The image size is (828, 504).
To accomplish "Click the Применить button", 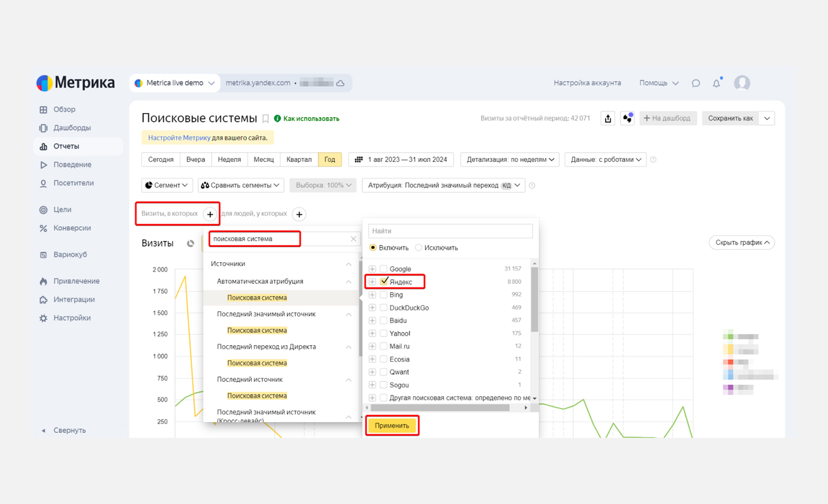I will pyautogui.click(x=392, y=426).
